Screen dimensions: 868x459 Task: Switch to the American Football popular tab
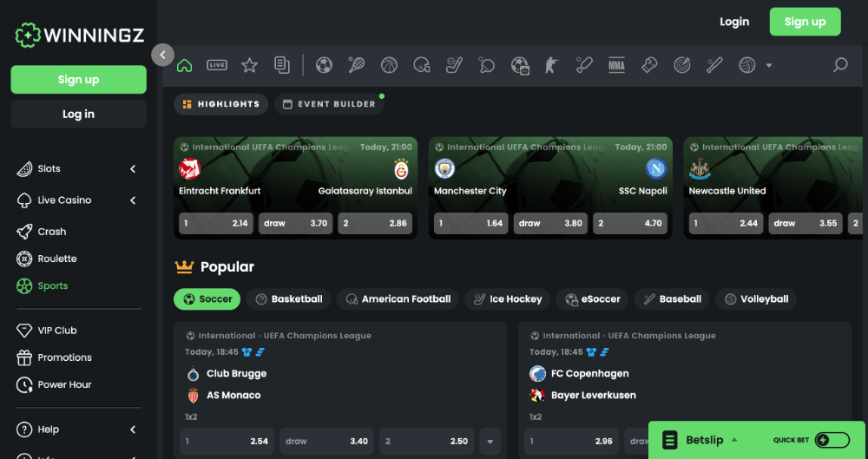click(x=398, y=299)
